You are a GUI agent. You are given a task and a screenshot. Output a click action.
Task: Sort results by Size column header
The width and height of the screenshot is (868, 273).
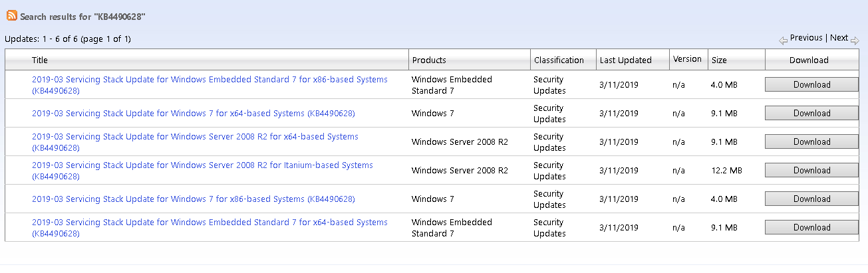click(719, 60)
